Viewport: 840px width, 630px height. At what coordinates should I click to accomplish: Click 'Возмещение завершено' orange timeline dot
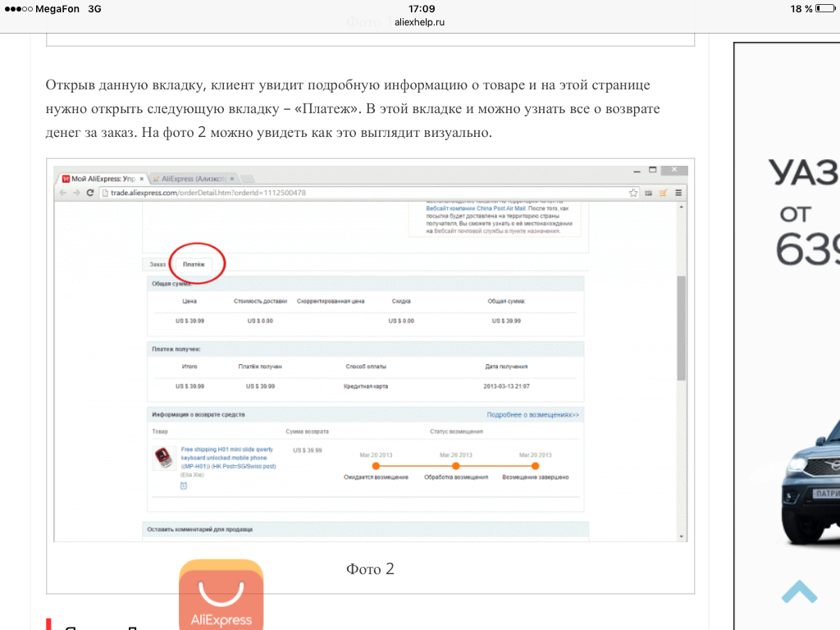pyautogui.click(x=535, y=466)
